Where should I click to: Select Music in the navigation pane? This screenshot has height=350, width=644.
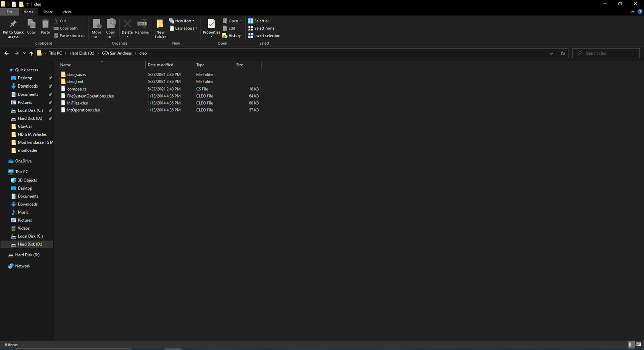(23, 212)
